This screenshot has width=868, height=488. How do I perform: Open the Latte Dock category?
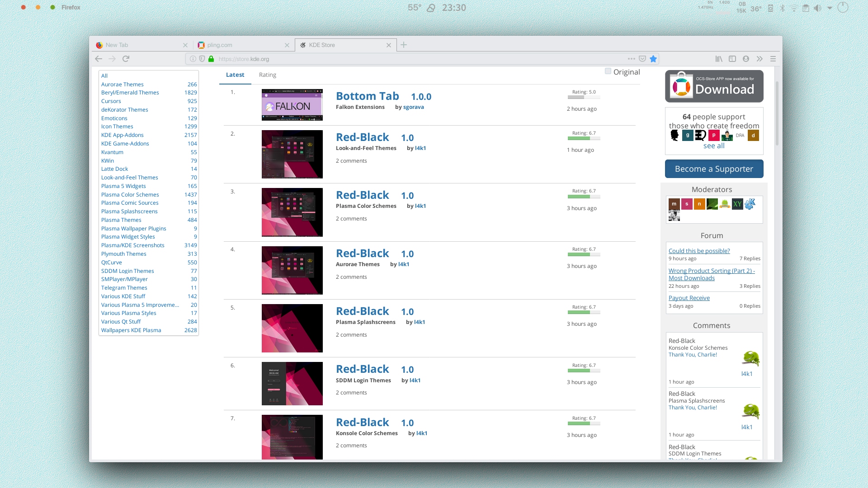[x=114, y=169]
